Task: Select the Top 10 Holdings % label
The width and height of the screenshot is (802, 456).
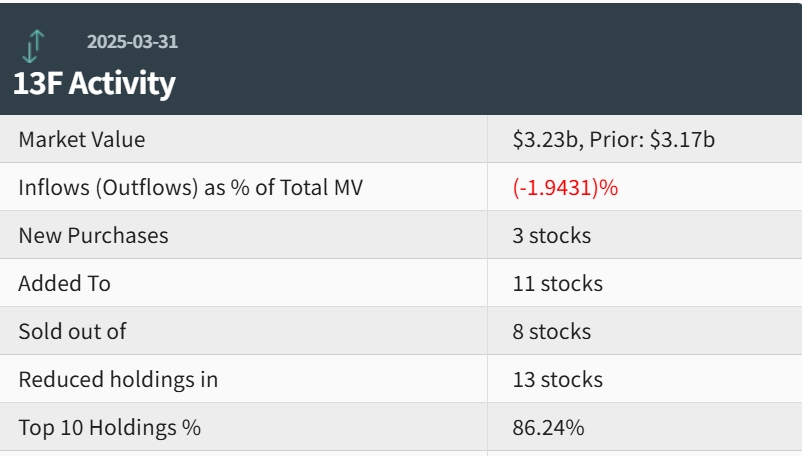Action: [x=110, y=428]
